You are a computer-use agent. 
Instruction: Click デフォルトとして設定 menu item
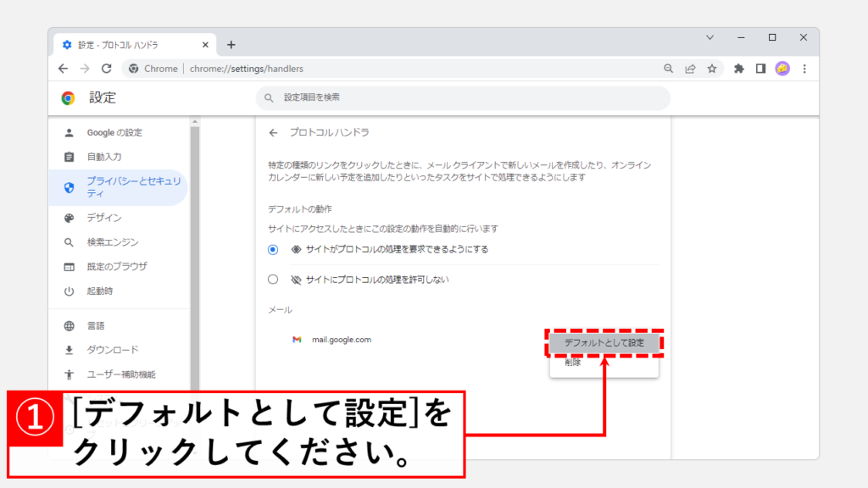pos(604,343)
